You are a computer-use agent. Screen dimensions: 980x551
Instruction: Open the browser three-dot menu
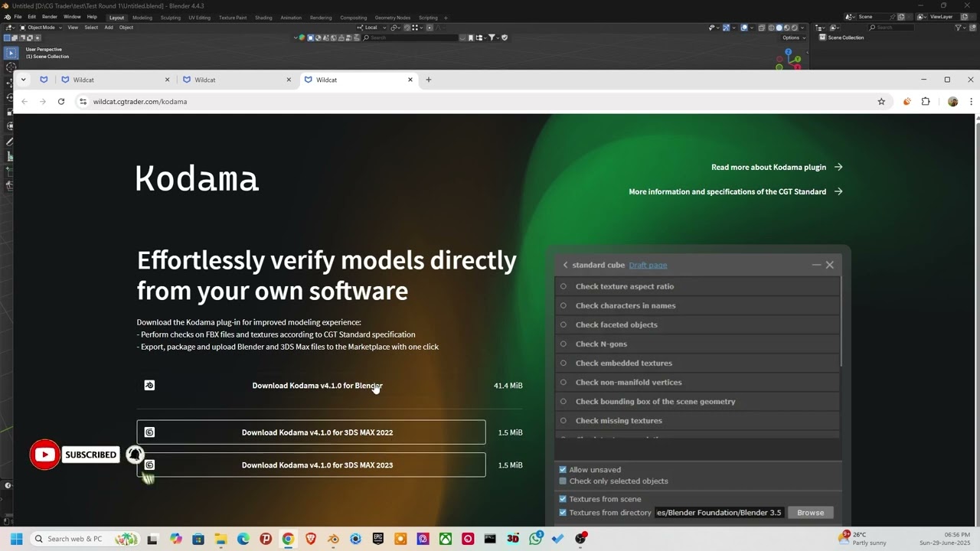tap(971, 101)
